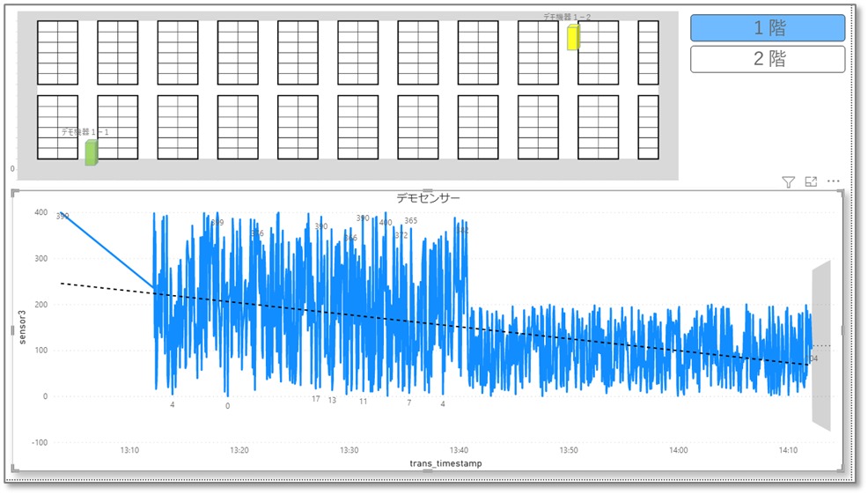The width and height of the screenshot is (868, 495).
Task: Open the filter icon above the chart
Action: coord(788,181)
